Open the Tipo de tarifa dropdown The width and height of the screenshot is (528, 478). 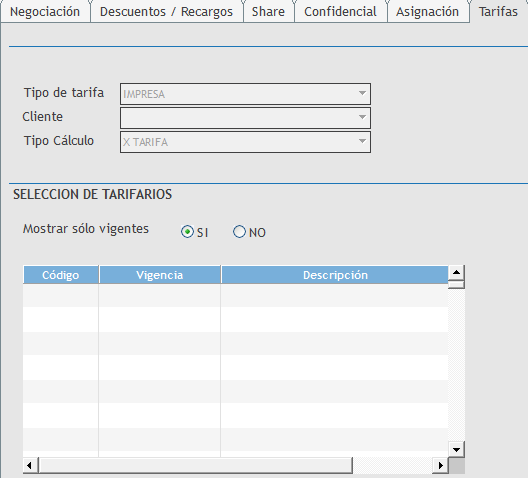tap(245, 94)
